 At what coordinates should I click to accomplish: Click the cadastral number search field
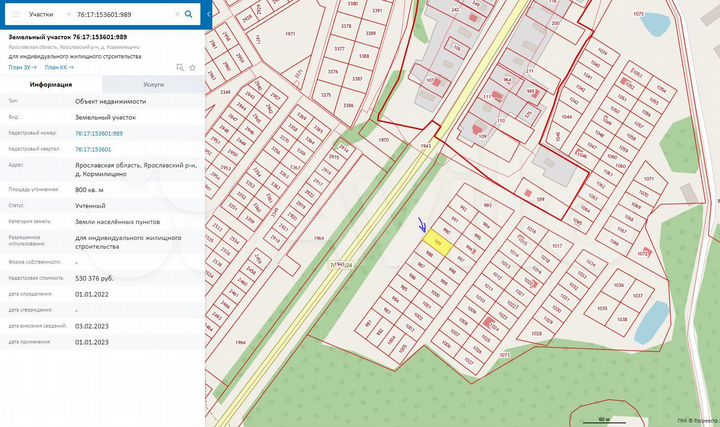[x=122, y=15]
